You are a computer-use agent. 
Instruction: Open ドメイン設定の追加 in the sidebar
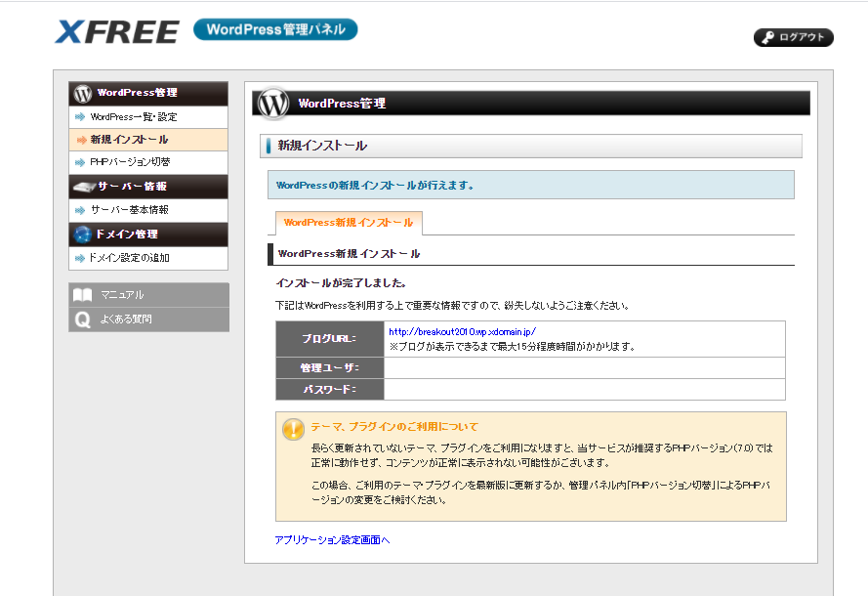pos(148,258)
